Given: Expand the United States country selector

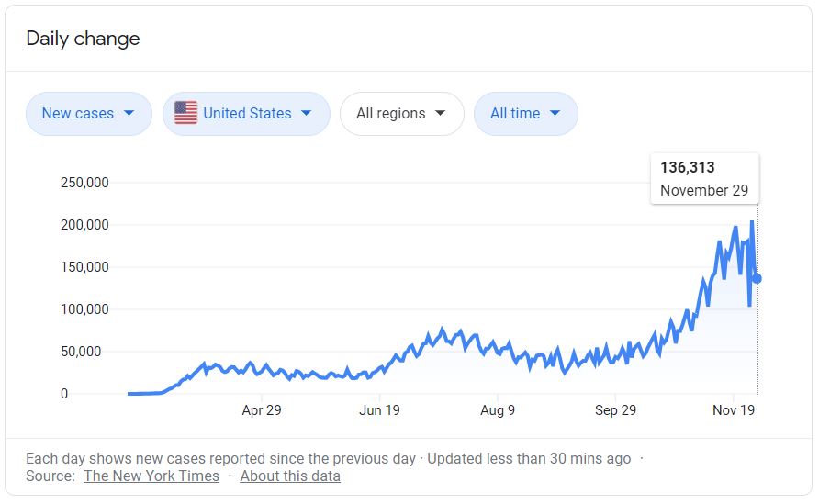Looking at the screenshot, I should point(247,114).
